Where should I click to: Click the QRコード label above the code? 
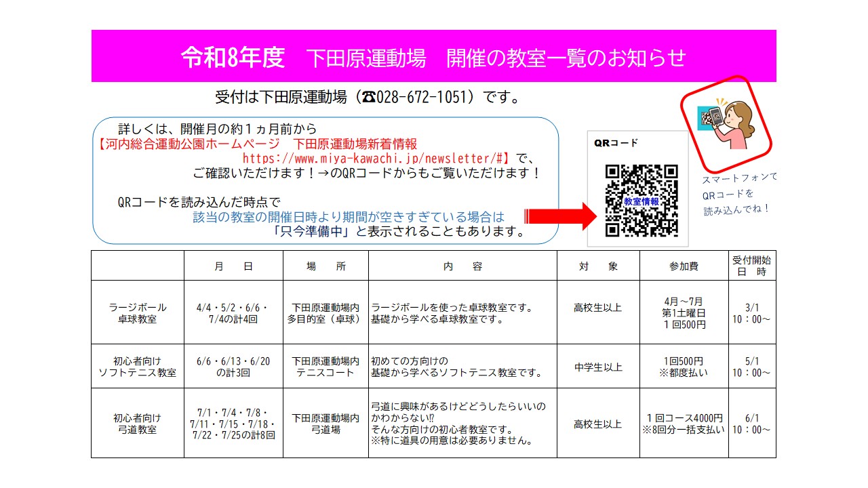[x=616, y=143]
